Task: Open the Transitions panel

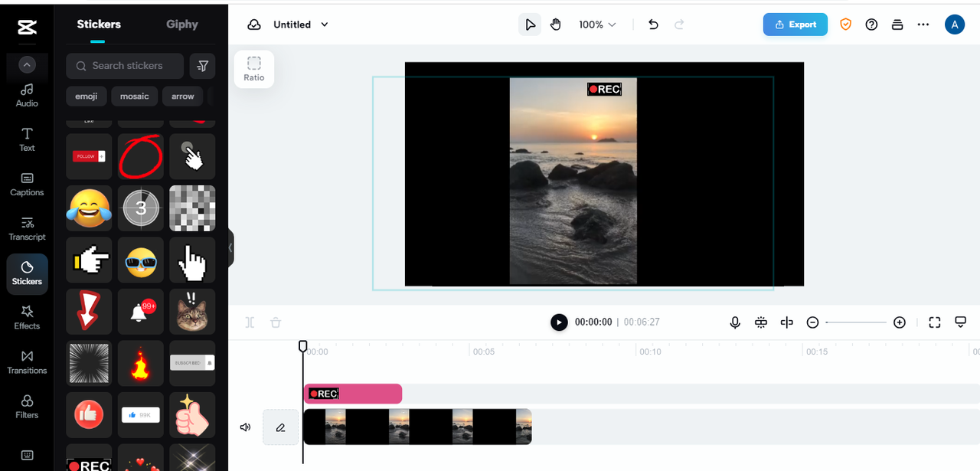Action: coord(27,361)
